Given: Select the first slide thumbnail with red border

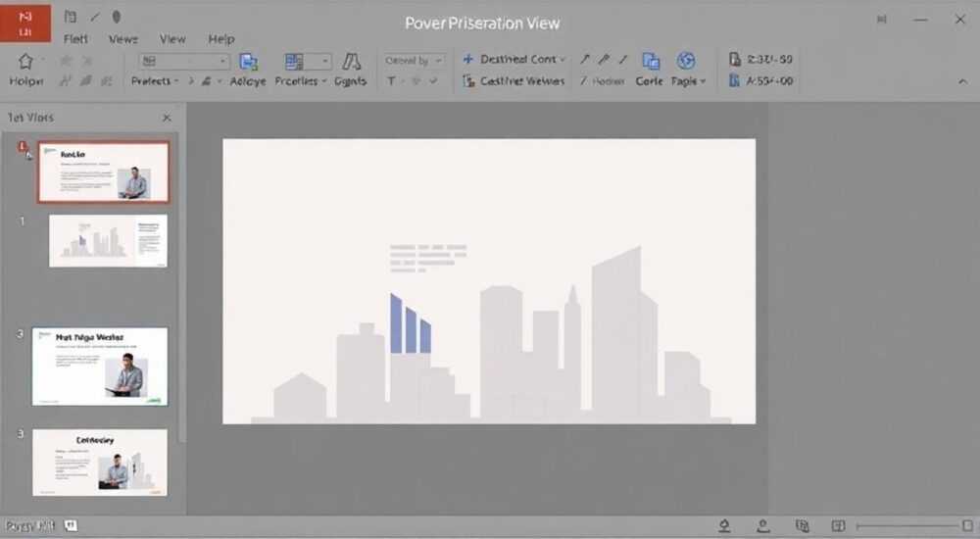Looking at the screenshot, I should (x=103, y=171).
